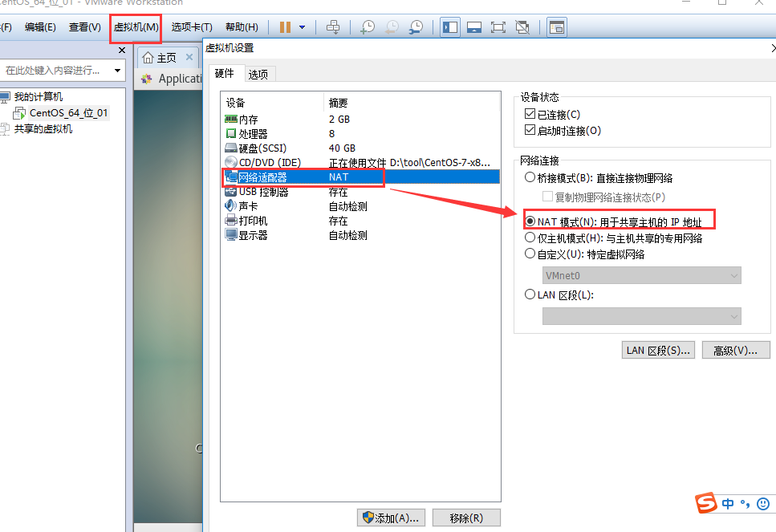Close the library sidebar panel with X
776x532 pixels.
pos(122,51)
